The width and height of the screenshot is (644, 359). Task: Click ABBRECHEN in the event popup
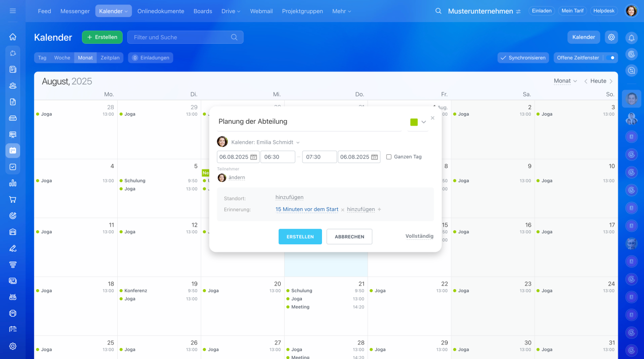(349, 237)
